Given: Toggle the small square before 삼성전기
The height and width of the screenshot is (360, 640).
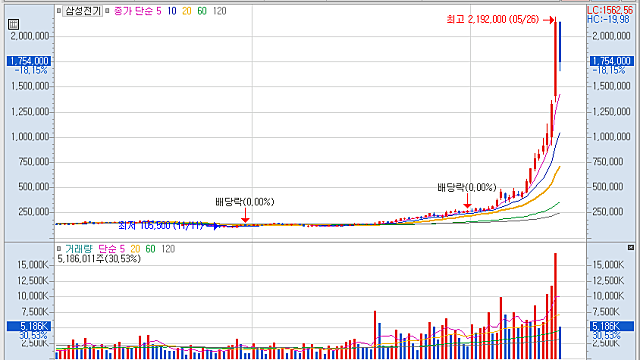Looking at the screenshot, I should click(x=59, y=11).
